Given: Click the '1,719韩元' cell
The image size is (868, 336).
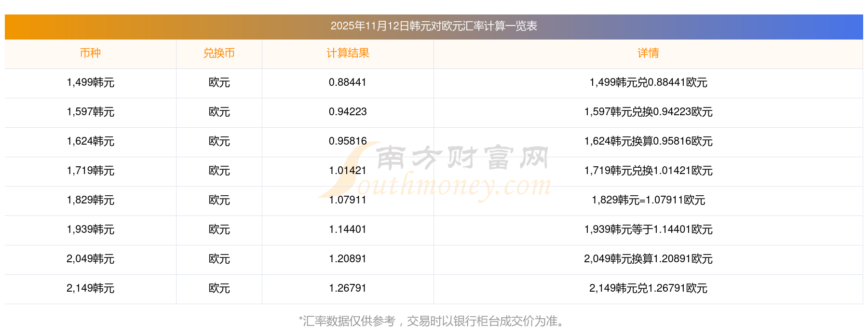Looking at the screenshot, I should point(90,171).
